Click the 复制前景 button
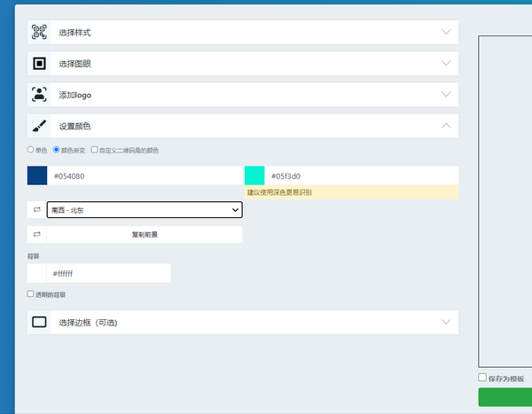This screenshot has width=532, height=414. tap(145, 235)
